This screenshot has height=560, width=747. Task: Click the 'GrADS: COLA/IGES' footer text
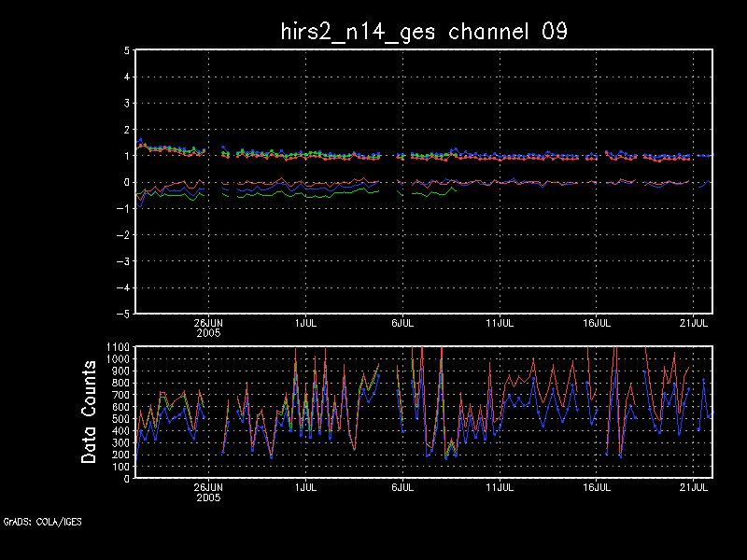(x=42, y=522)
